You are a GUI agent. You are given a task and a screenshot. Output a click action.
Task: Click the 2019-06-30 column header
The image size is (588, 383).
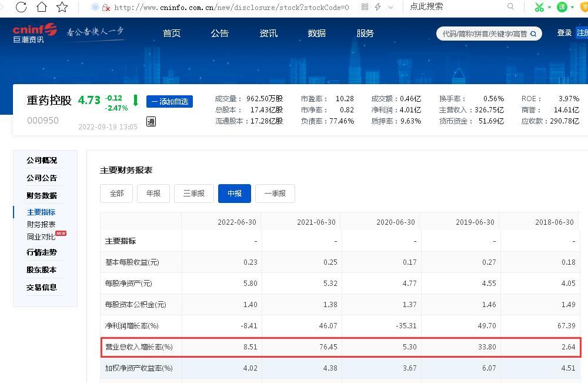pos(475,222)
